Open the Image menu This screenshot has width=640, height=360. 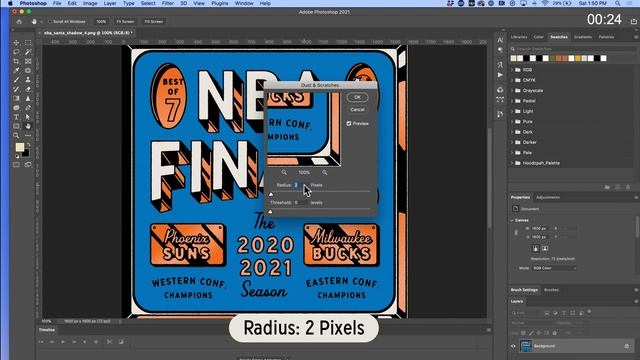tap(90, 3)
